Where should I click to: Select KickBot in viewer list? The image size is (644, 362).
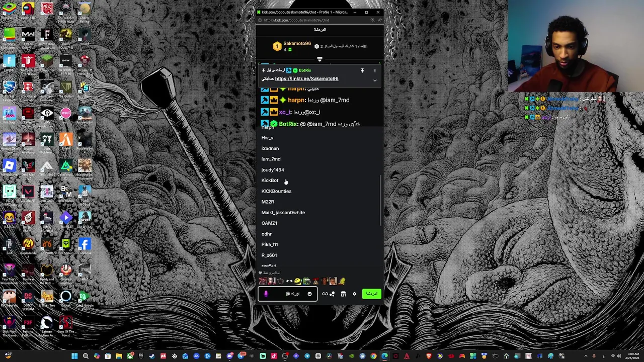point(270,180)
